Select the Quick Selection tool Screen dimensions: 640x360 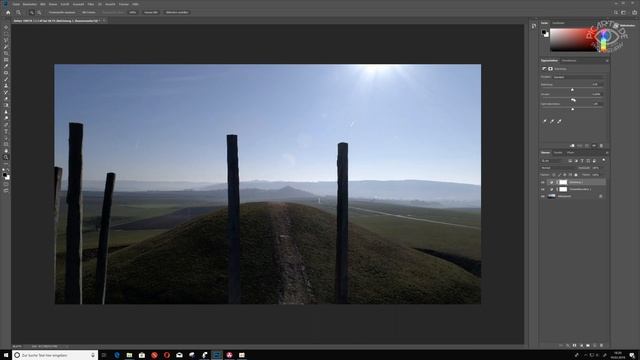[6, 47]
